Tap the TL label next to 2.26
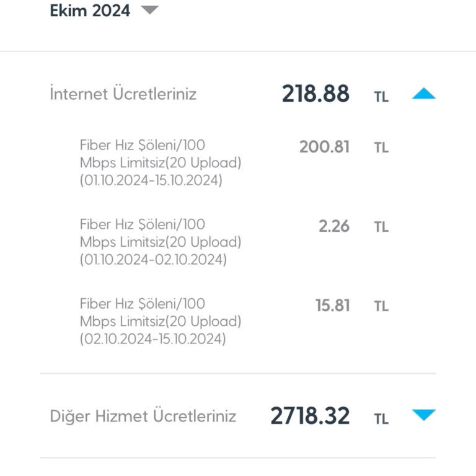The height and width of the screenshot is (476, 476). pos(381,227)
